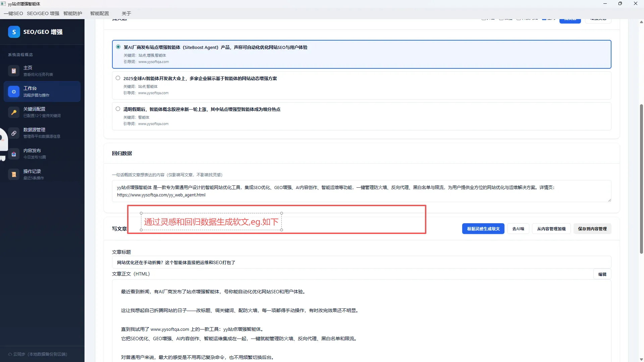644x362 pixels.
Task: Open 数据源管理 via its link icon
Action: (14, 133)
